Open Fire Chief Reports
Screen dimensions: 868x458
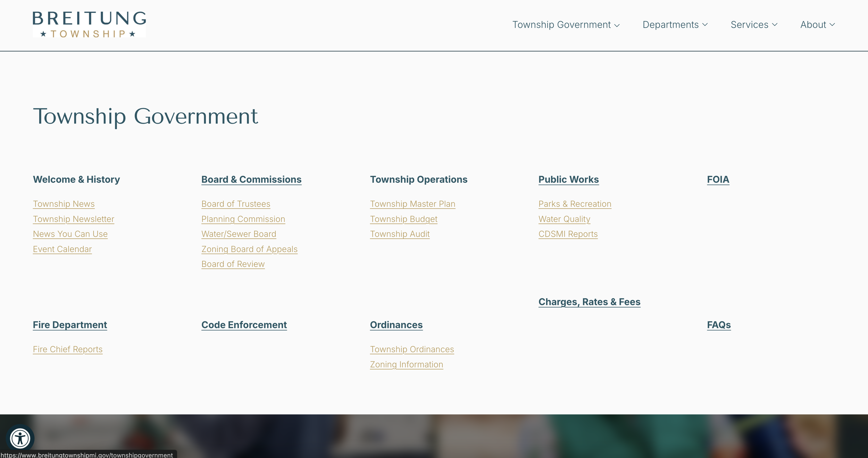click(x=68, y=349)
